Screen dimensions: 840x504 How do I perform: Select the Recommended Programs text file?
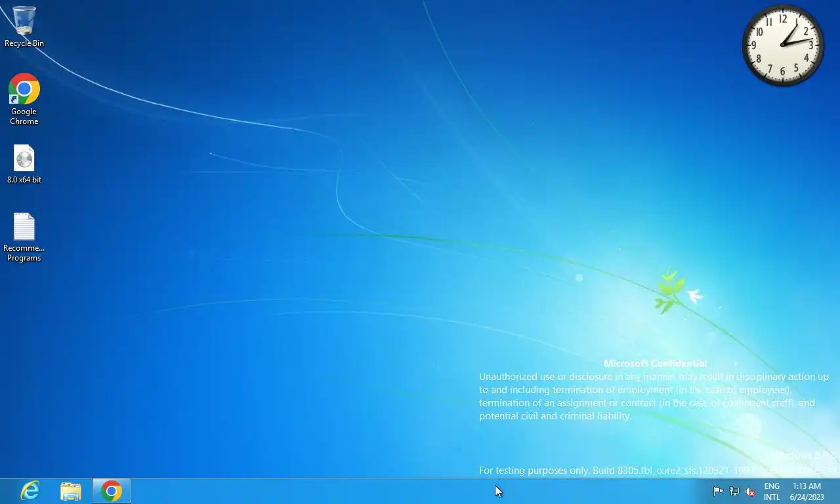(x=24, y=238)
